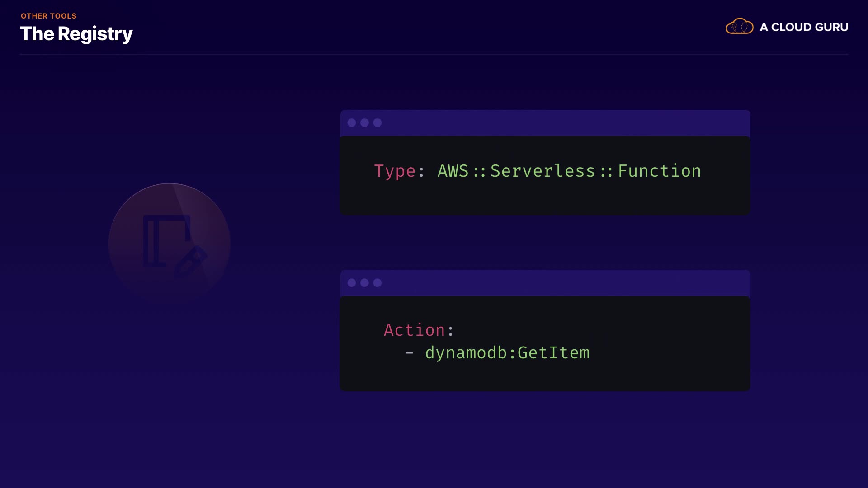Image resolution: width=868 pixels, height=488 pixels.
Task: Click the Type keyword in top window
Action: [395, 171]
